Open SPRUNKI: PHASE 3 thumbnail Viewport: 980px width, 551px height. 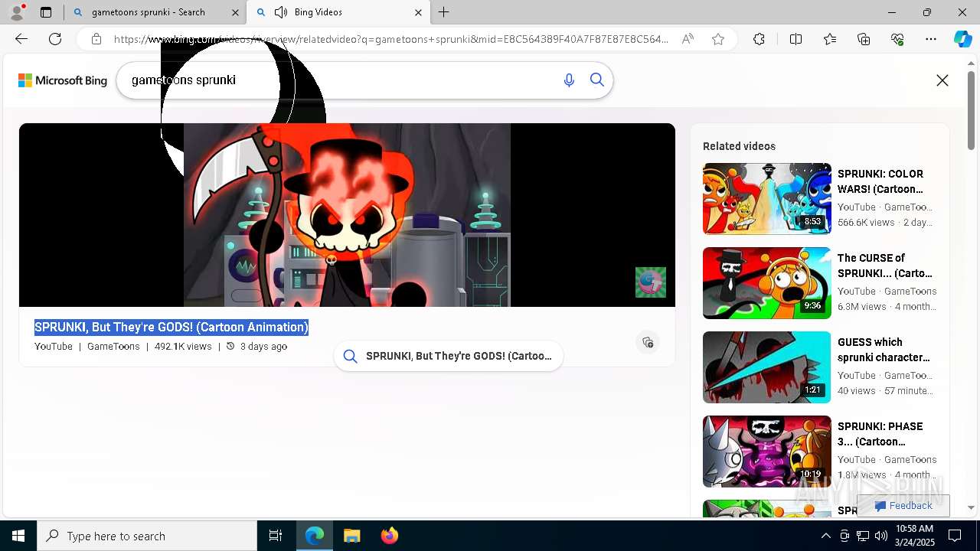(767, 452)
